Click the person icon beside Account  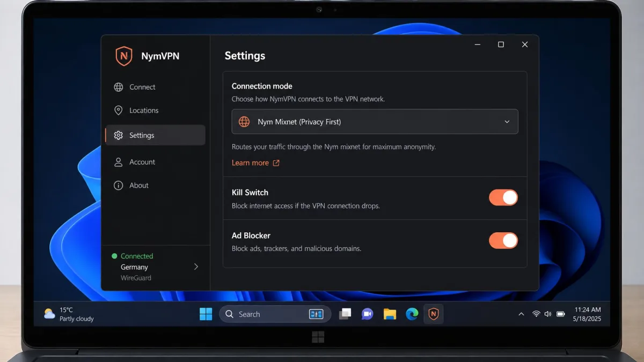click(119, 162)
